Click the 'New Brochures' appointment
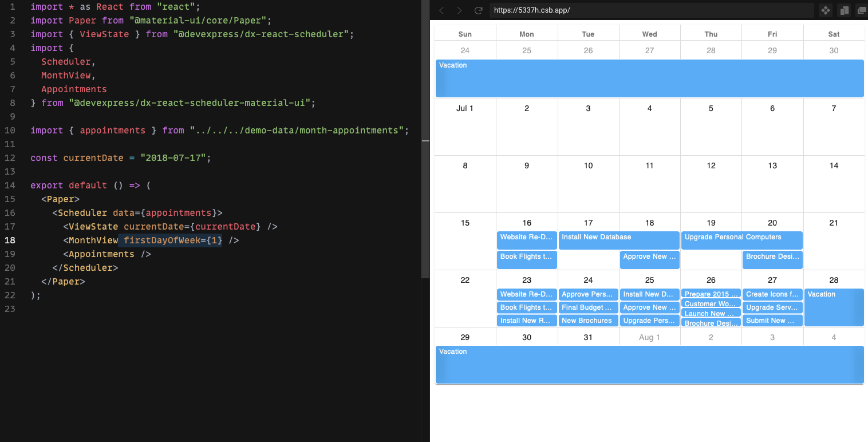 [x=588, y=321]
